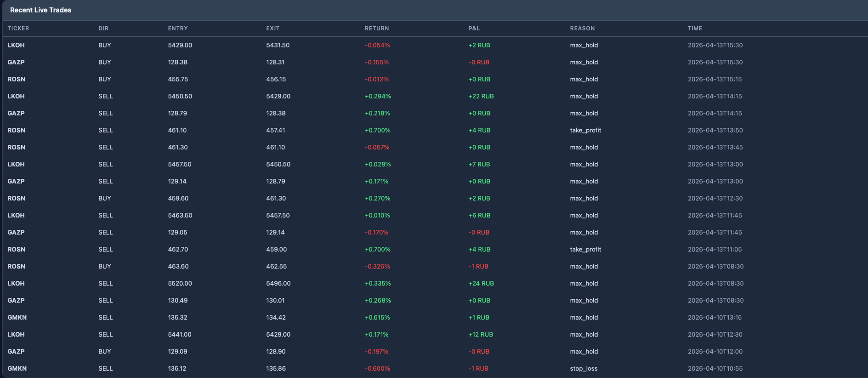Click the entry price 5520.00
This screenshot has width=868, height=378.
coord(180,284)
